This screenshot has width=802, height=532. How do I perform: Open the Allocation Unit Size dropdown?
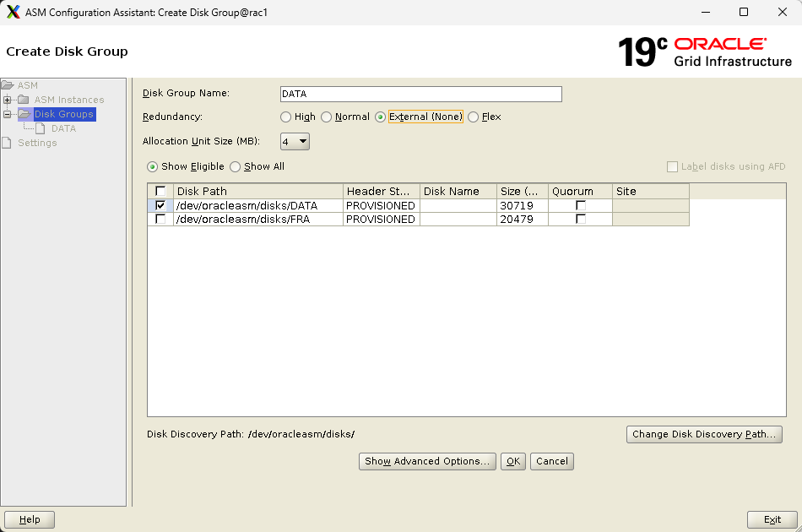pos(295,141)
